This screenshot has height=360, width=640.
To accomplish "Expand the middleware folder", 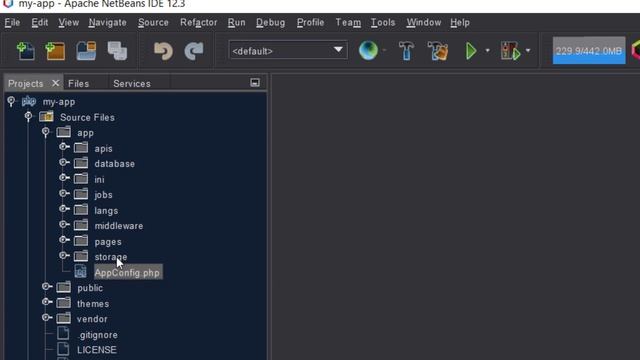I will point(64,224).
